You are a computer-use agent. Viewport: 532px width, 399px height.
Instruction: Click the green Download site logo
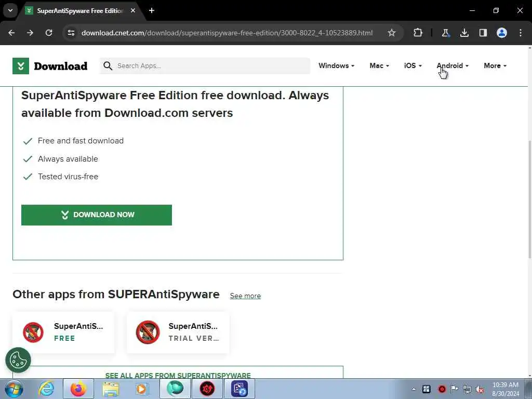point(50,66)
